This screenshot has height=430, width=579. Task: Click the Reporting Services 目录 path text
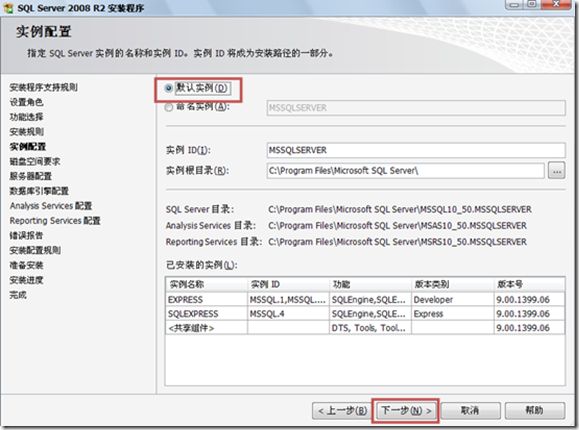[397, 242]
